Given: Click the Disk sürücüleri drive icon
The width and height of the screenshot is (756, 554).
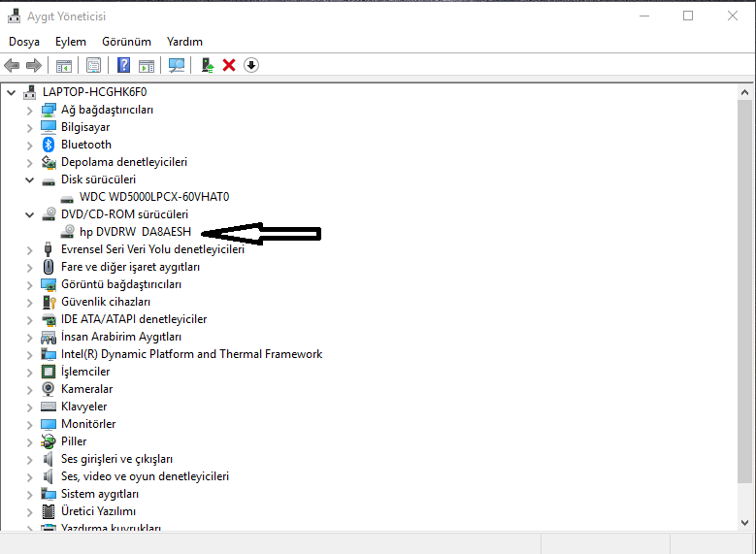Looking at the screenshot, I should (x=49, y=181).
